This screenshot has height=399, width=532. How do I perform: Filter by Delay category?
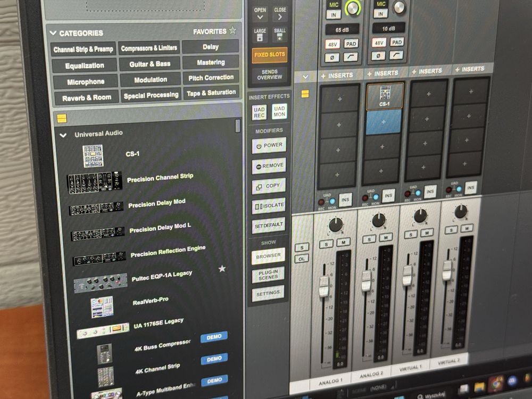click(210, 47)
